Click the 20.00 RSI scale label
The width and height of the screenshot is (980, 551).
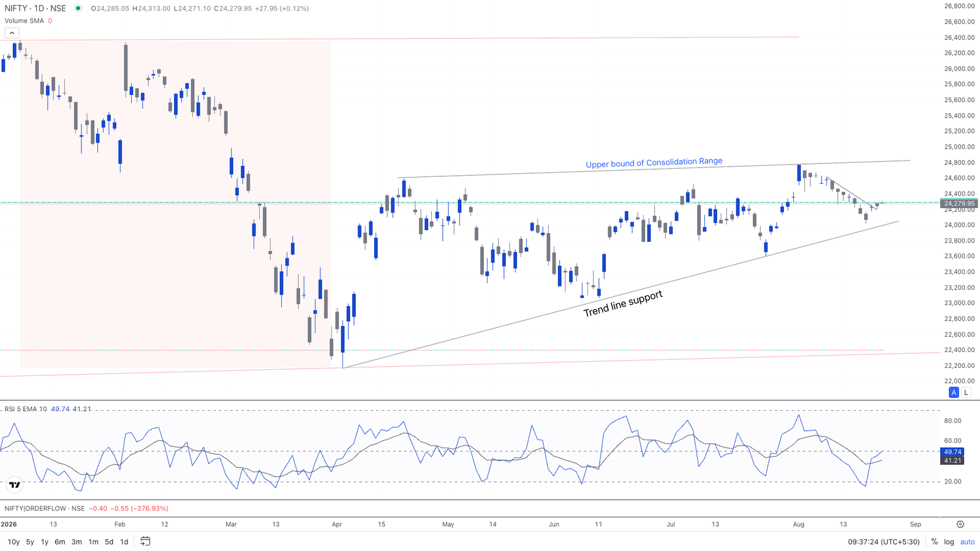[953, 481]
